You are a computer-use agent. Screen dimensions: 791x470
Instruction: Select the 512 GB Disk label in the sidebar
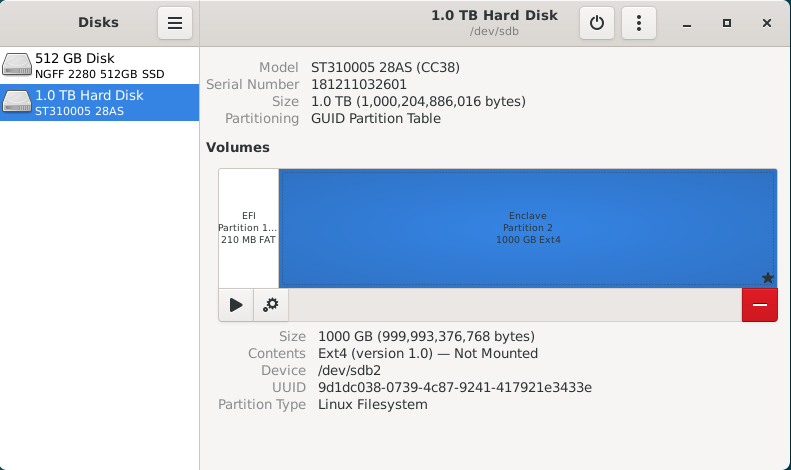pyautogui.click(x=75, y=58)
